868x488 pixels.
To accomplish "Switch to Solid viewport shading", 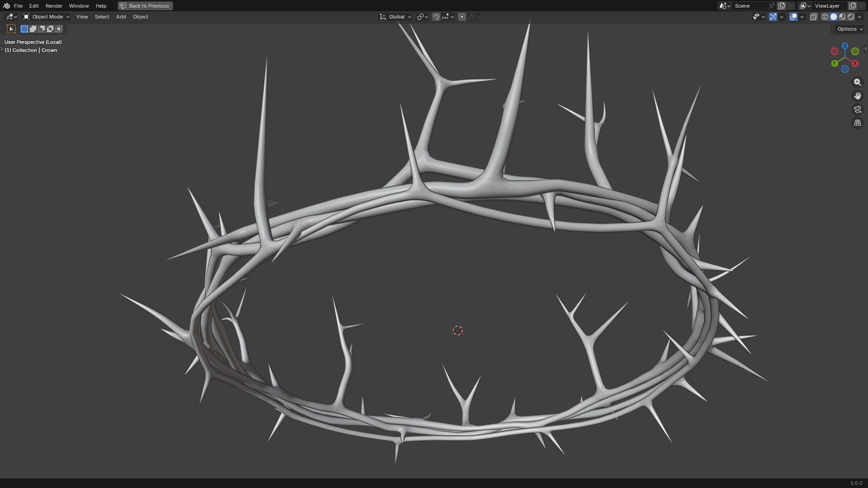I will (834, 17).
